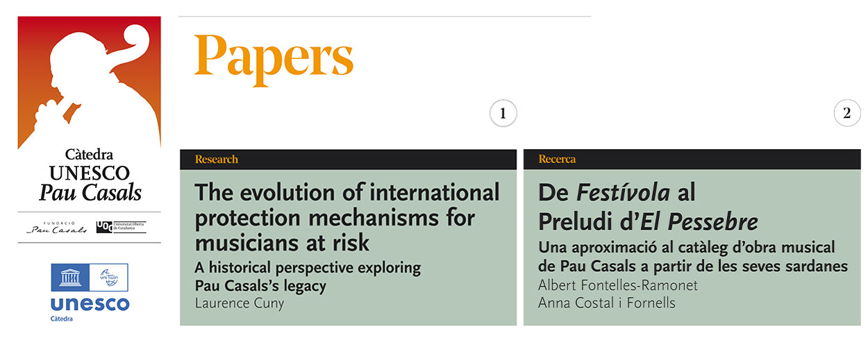This screenshot has width=868, height=340.
Task: Click author name Laurence Cuny
Action: click(238, 303)
